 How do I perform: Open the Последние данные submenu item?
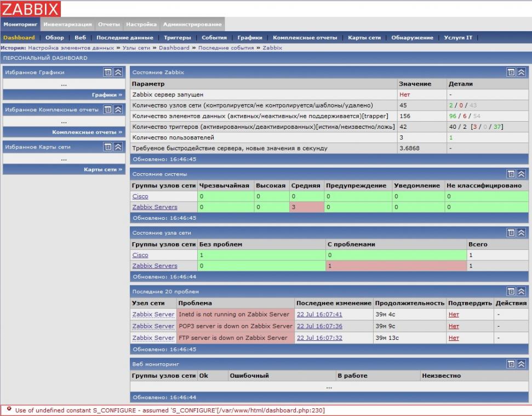coord(125,38)
